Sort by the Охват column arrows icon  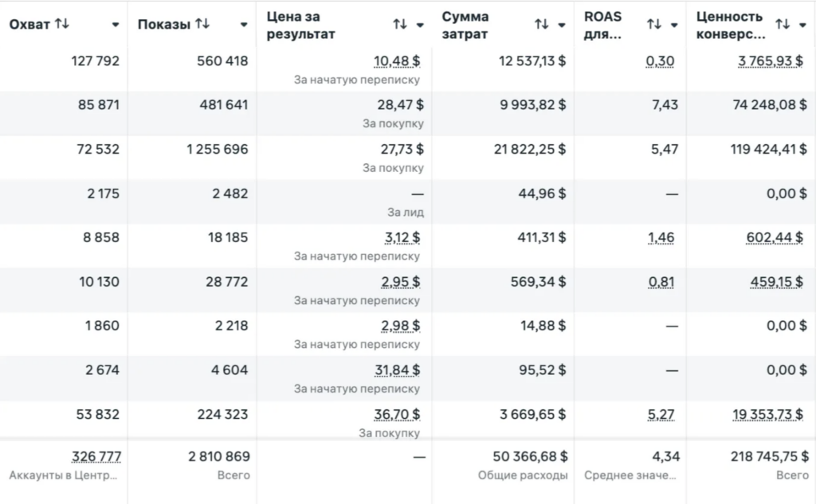tap(62, 24)
